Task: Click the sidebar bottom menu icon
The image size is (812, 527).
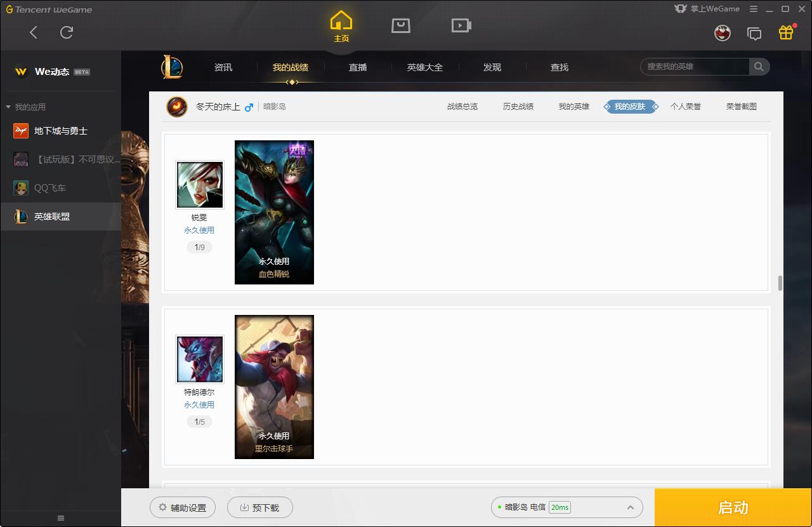Action: pos(61,518)
